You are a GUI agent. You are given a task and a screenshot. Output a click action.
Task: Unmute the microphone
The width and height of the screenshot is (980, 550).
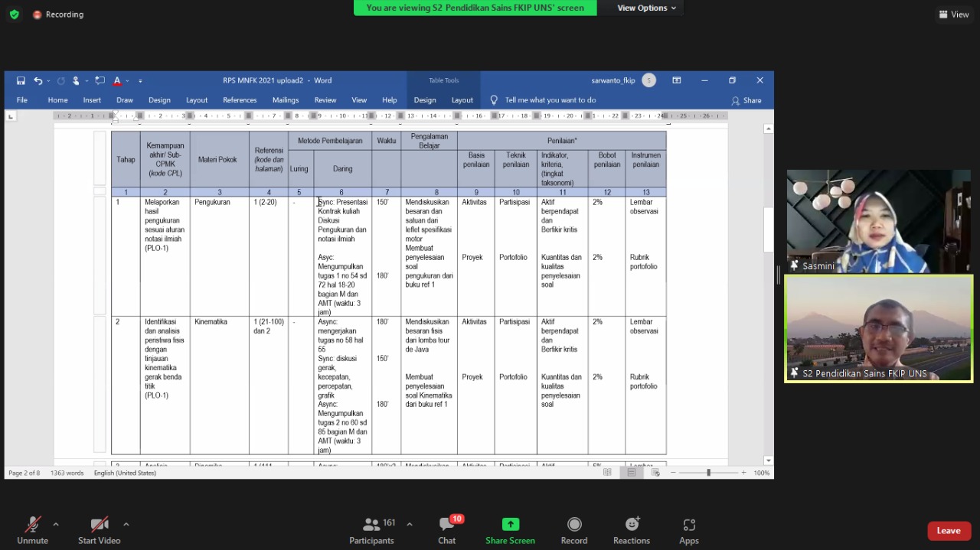32,525
